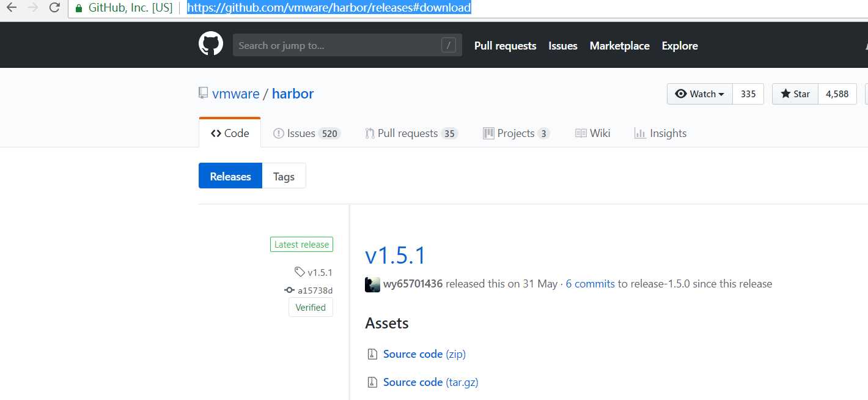Open the v1.5.1 release title
868x400 pixels.
click(395, 255)
